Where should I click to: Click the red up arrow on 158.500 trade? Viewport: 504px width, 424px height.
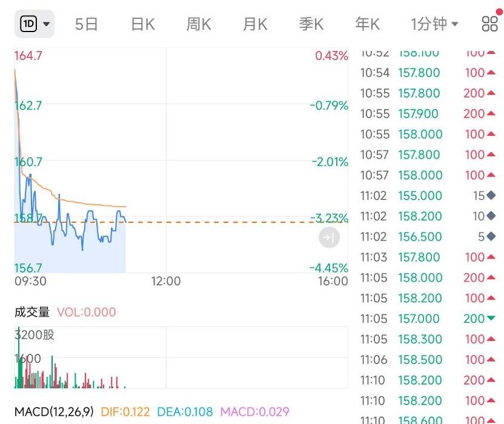[491, 360]
